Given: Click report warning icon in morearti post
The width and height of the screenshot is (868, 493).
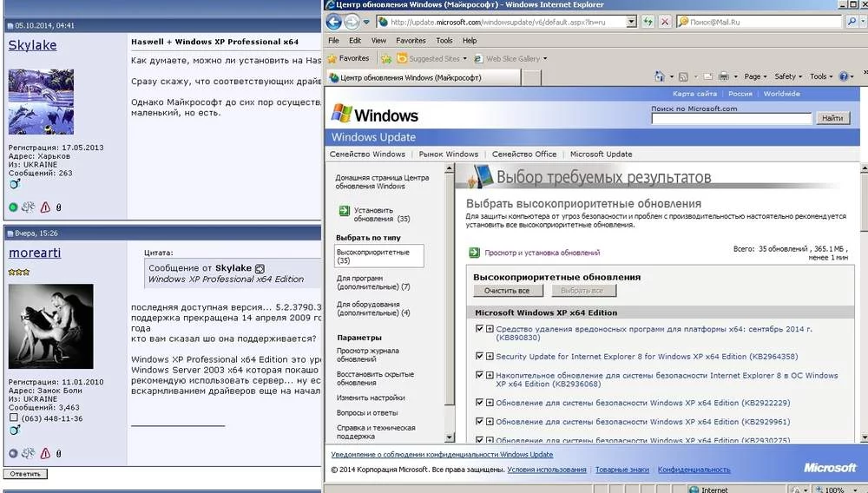Looking at the screenshot, I should coord(45,453).
